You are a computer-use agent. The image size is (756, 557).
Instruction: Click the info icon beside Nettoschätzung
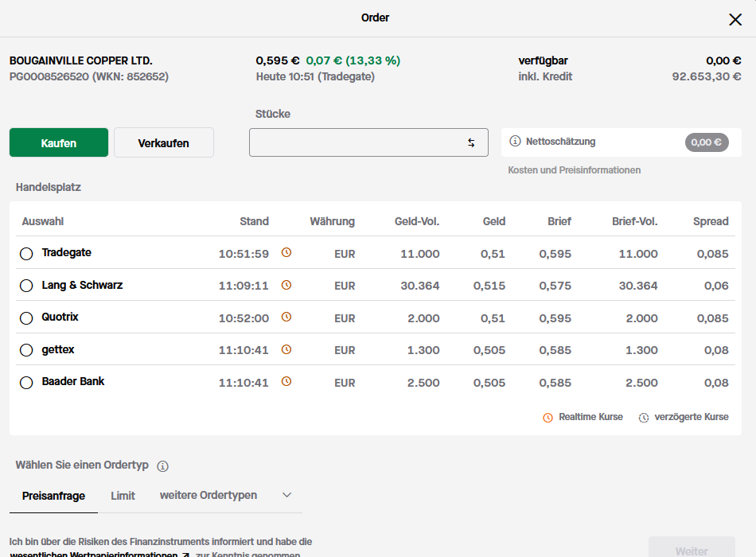click(x=515, y=142)
